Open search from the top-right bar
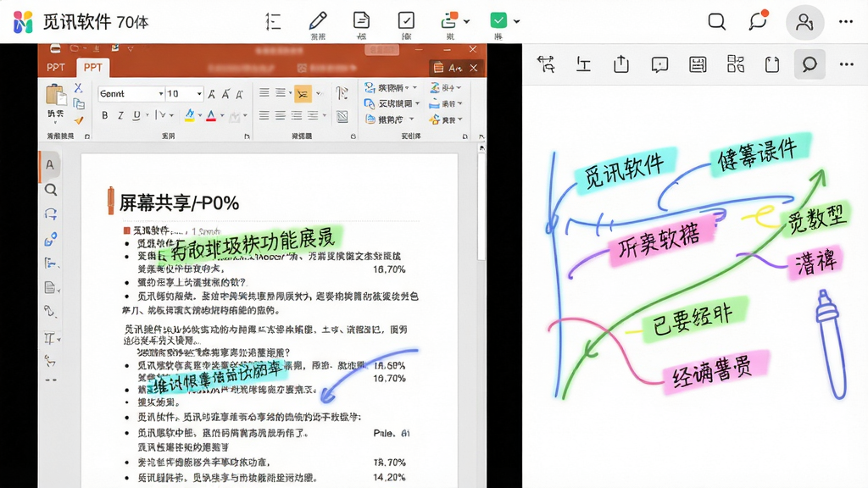Image resolution: width=868 pixels, height=488 pixels. [717, 21]
